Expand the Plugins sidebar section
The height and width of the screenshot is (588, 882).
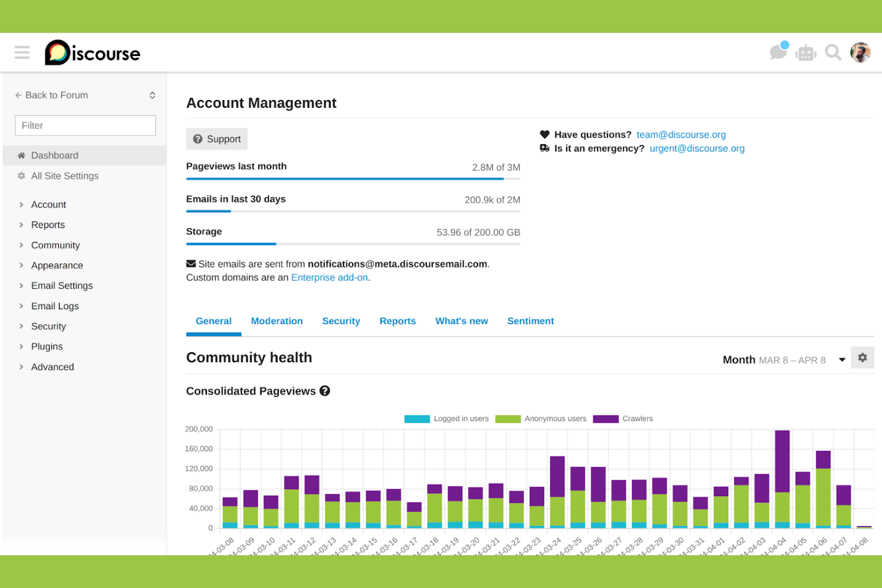click(46, 347)
